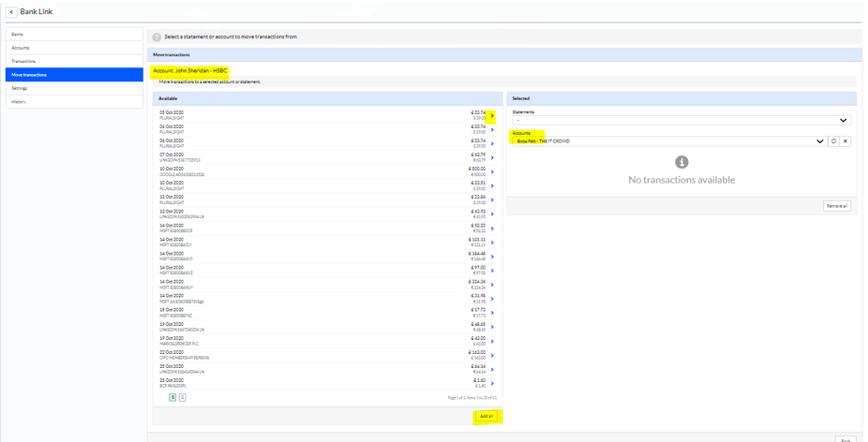Move the 13 Oct LinkedIn £63.93 arrow
Screen dimensions: 868x442
(x=492, y=214)
